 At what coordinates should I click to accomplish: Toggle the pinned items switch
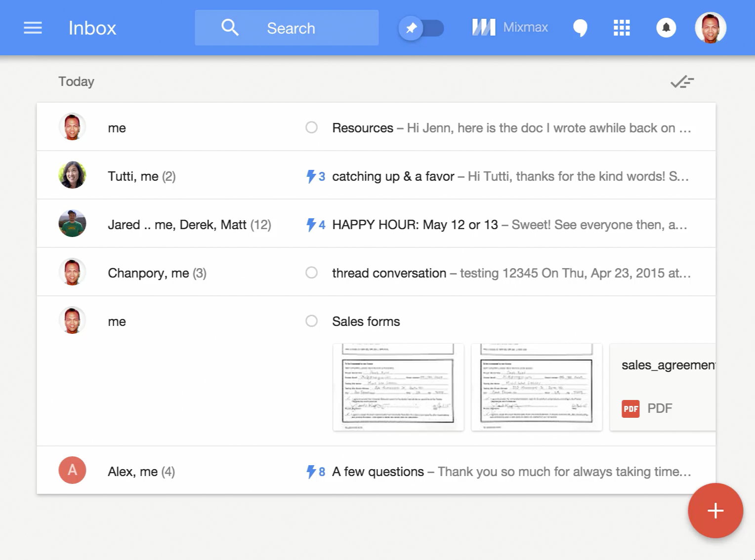[421, 28]
